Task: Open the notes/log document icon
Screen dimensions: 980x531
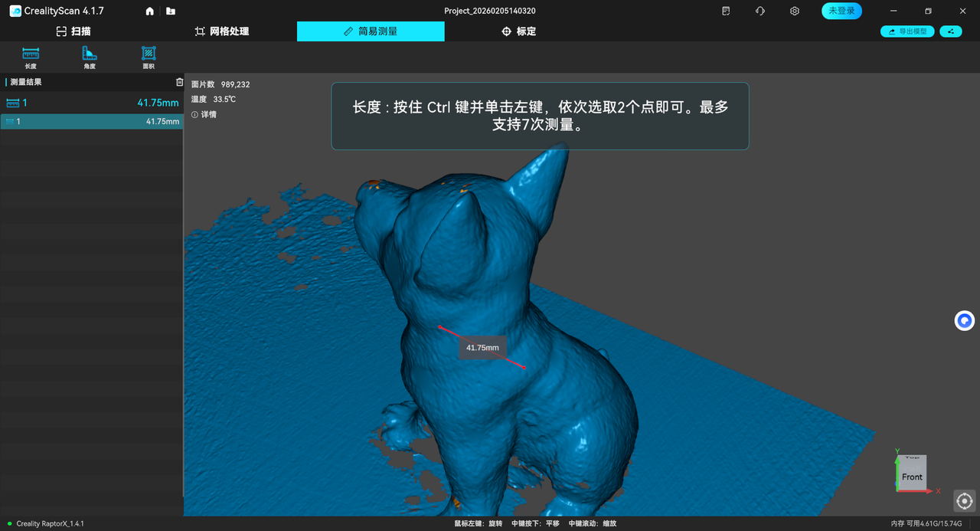Action: (x=726, y=11)
